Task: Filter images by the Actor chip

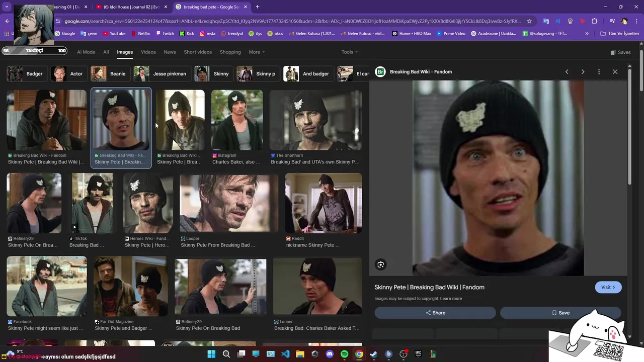Action: [69, 74]
